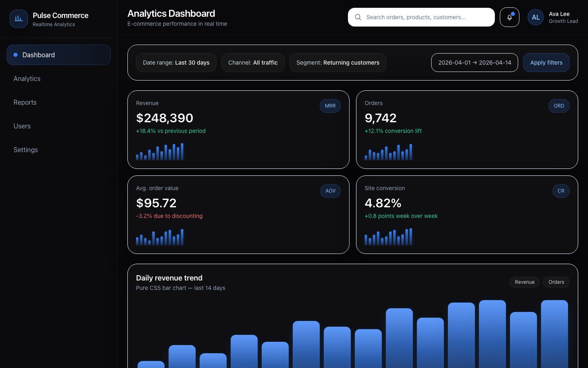Switch to the Analytics section

coord(27,79)
